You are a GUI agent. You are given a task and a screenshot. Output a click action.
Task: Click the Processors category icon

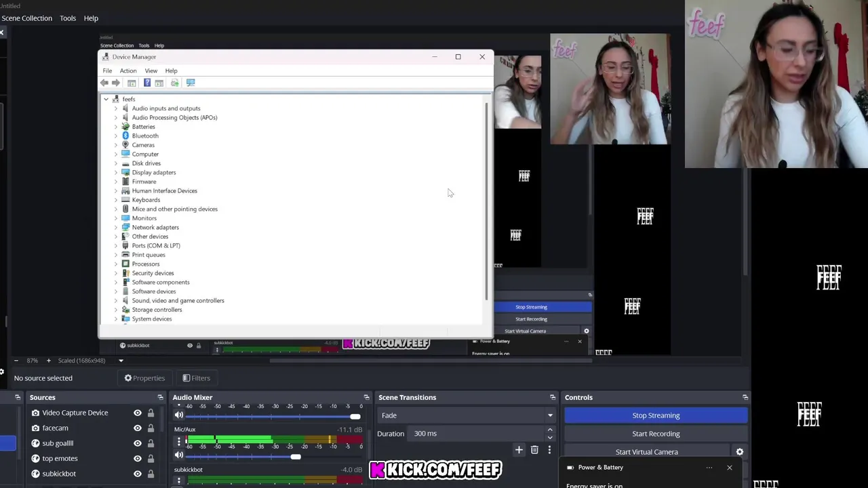pyautogui.click(x=125, y=264)
